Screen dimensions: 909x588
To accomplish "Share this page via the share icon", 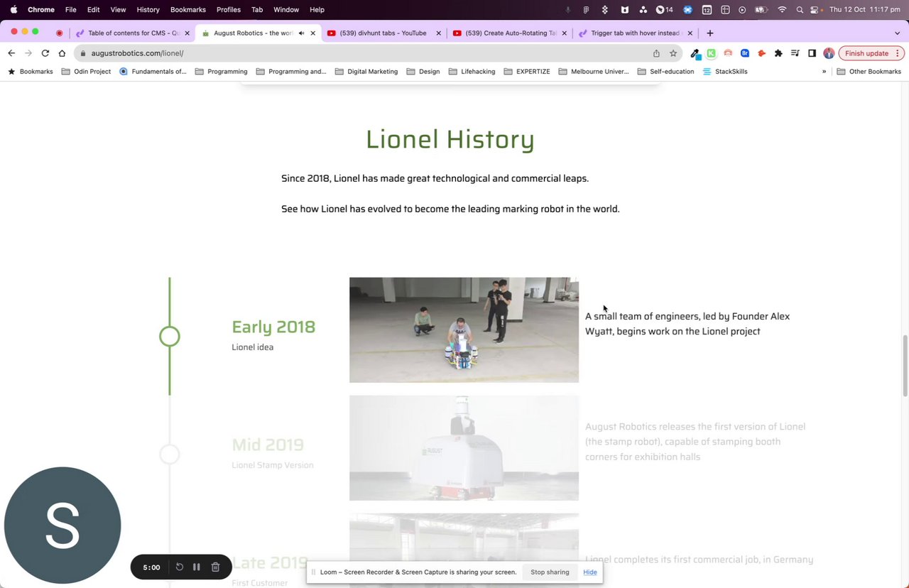I will 656,53.
